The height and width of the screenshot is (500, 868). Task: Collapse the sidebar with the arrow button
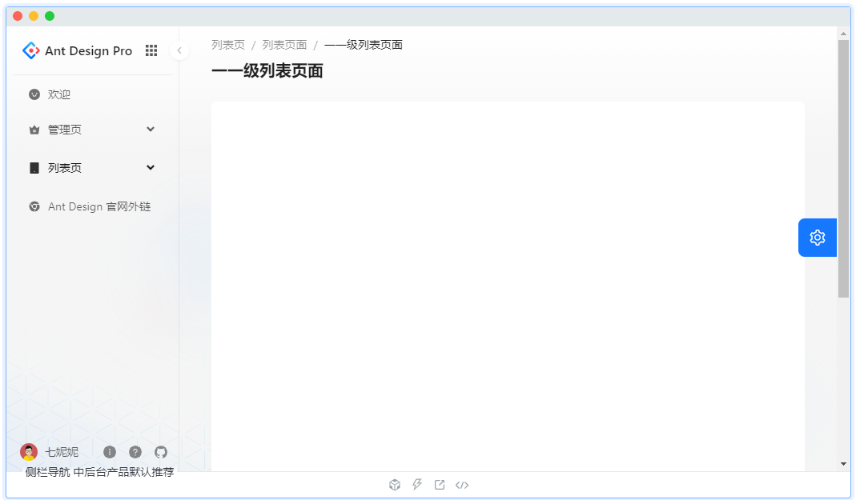[179, 50]
